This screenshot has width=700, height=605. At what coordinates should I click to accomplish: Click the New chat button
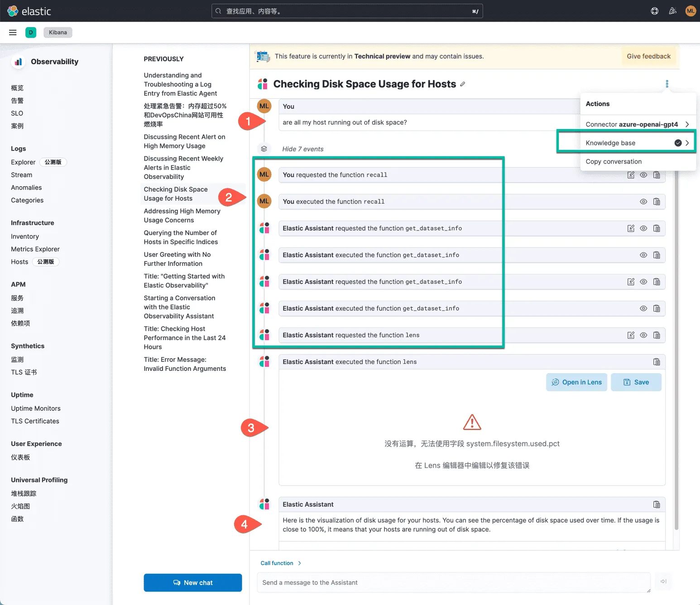(x=193, y=583)
